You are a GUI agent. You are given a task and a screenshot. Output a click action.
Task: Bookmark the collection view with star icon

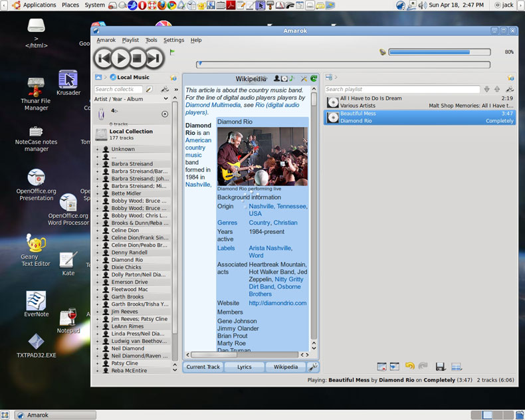point(173,78)
